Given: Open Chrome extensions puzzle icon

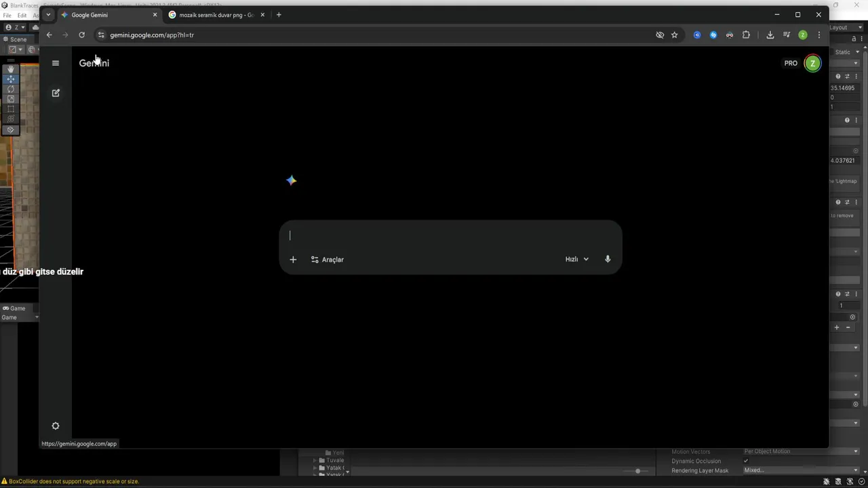Looking at the screenshot, I should point(747,35).
